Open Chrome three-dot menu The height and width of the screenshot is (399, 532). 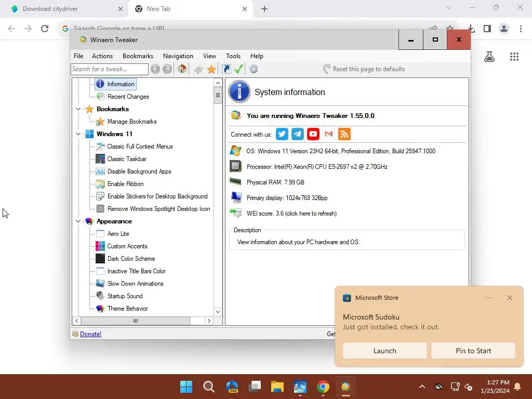521,29
